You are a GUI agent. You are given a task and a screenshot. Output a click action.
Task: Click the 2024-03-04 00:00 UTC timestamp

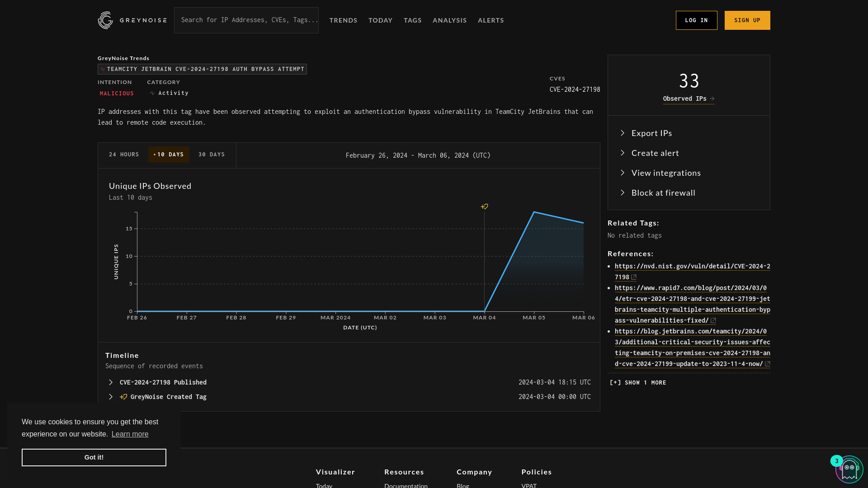pos(555,397)
